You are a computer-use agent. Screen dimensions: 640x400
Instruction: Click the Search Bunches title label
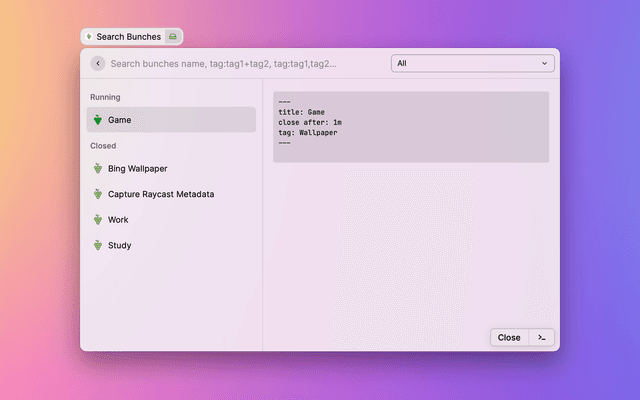pyautogui.click(x=128, y=37)
